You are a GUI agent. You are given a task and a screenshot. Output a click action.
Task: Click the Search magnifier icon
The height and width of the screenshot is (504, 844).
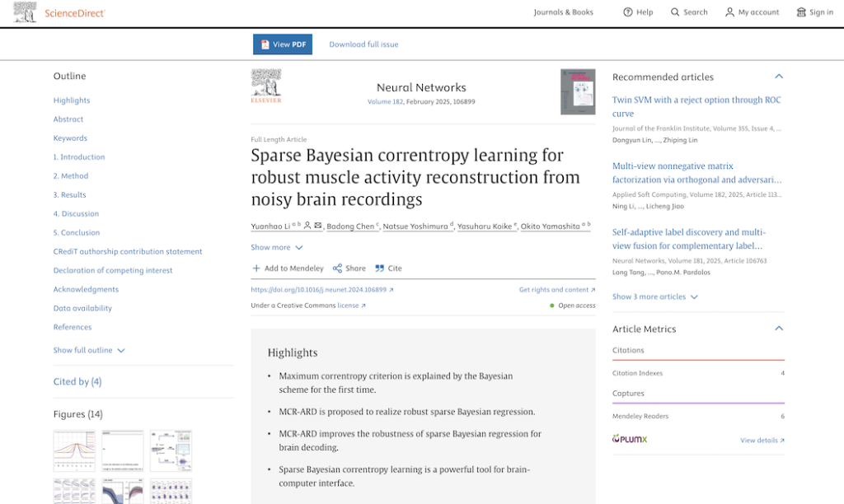click(x=675, y=12)
